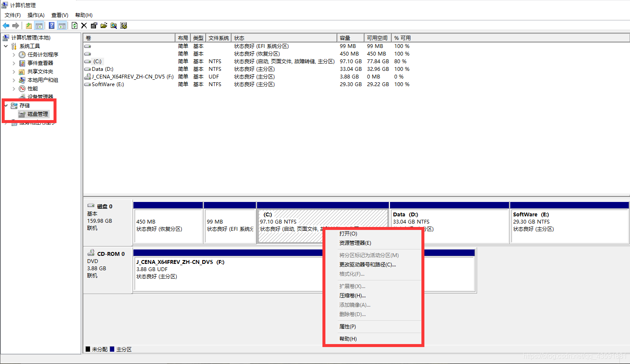Screen dimensions: 630x364
Task: Click the black 未分配 legend swatch
Action: [88, 349]
